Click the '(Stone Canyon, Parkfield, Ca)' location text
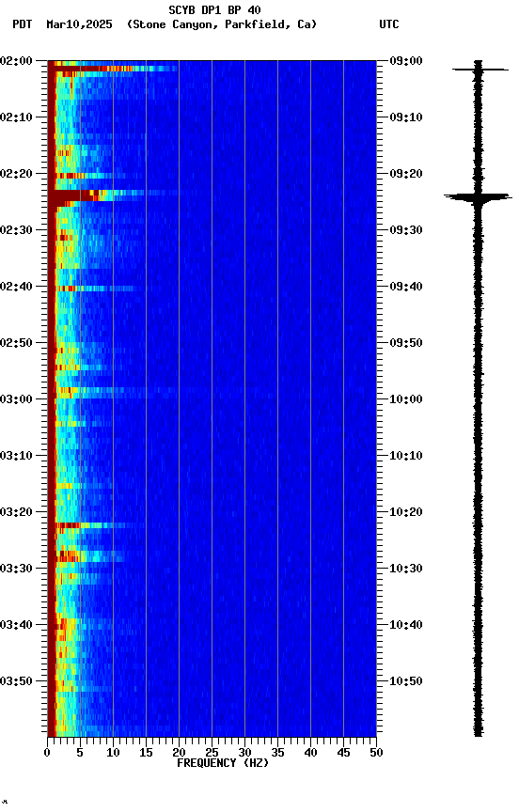 222,24
